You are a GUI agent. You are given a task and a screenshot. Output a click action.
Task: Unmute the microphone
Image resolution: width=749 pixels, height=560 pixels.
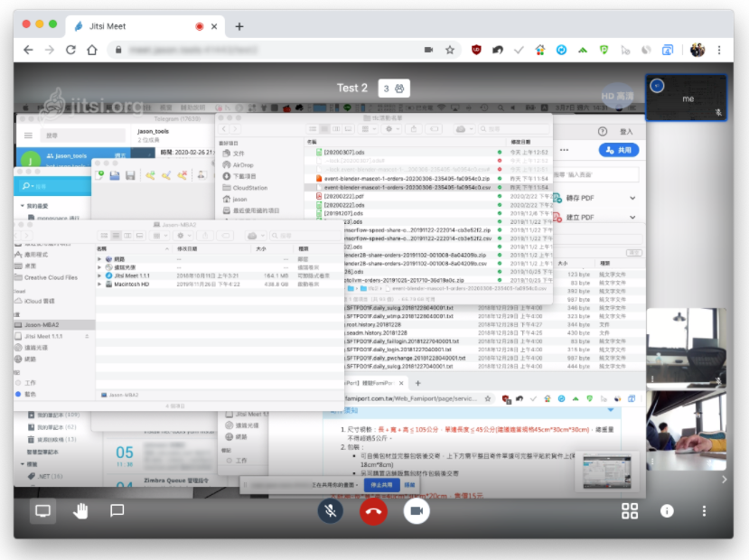click(330, 511)
